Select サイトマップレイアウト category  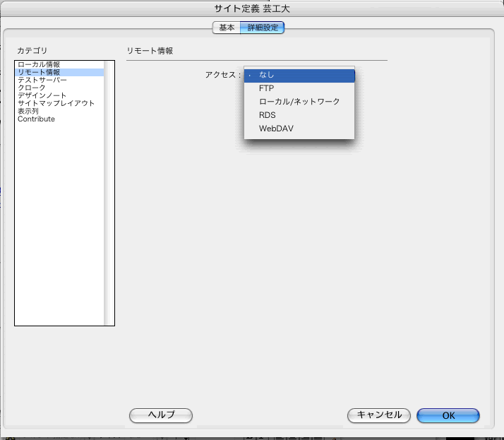pos(59,103)
